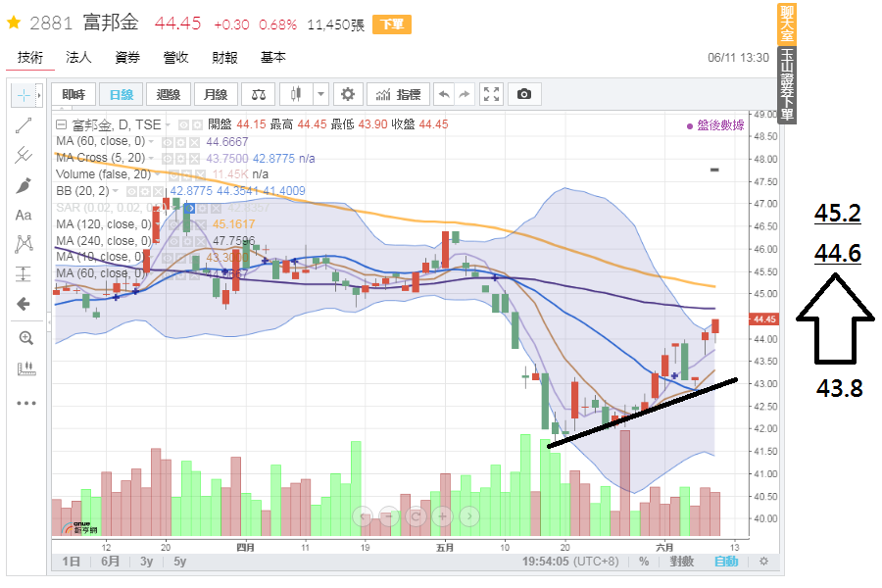The width and height of the screenshot is (882, 588).
Task: Open the chart style dropdown arrow
Action: pos(320,94)
